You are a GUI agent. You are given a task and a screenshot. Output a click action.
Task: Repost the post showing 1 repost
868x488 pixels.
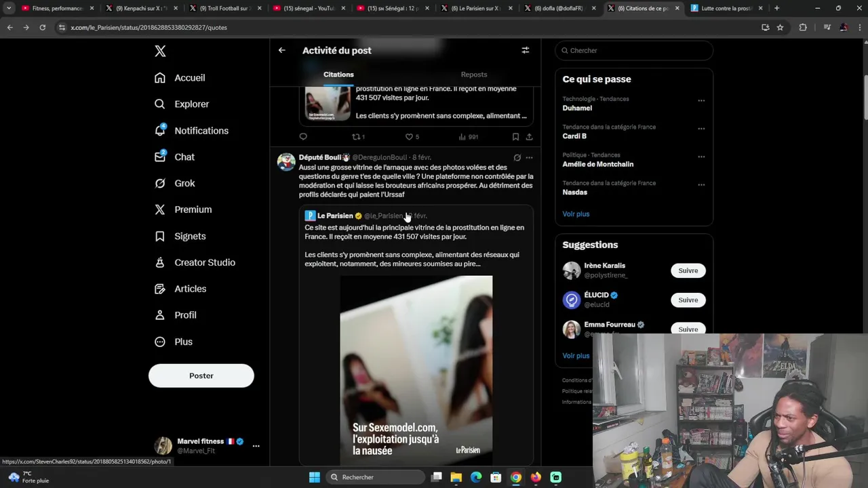[x=358, y=137]
